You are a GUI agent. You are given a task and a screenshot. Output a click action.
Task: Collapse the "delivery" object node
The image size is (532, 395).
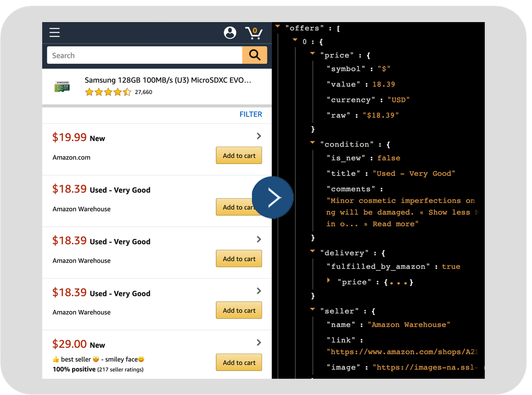(x=312, y=251)
